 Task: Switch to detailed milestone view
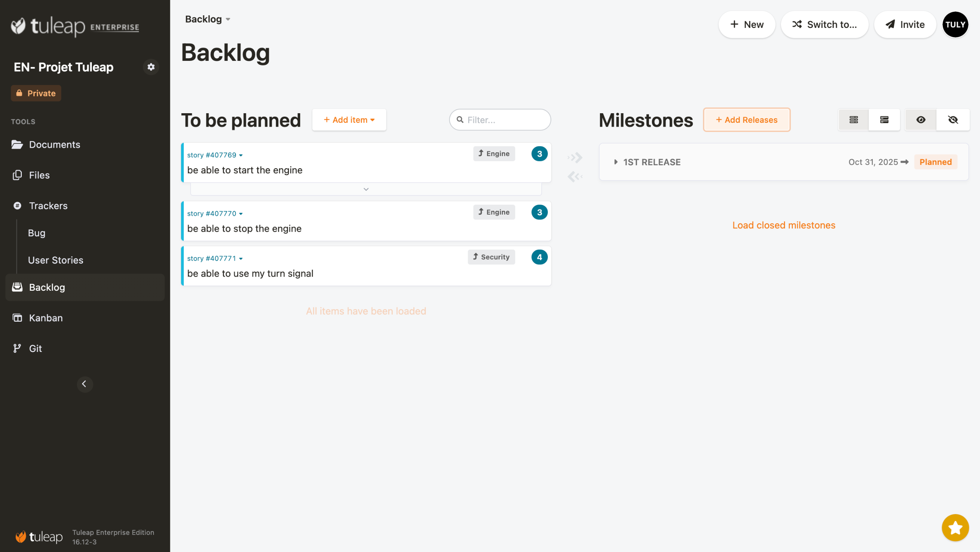click(x=884, y=120)
